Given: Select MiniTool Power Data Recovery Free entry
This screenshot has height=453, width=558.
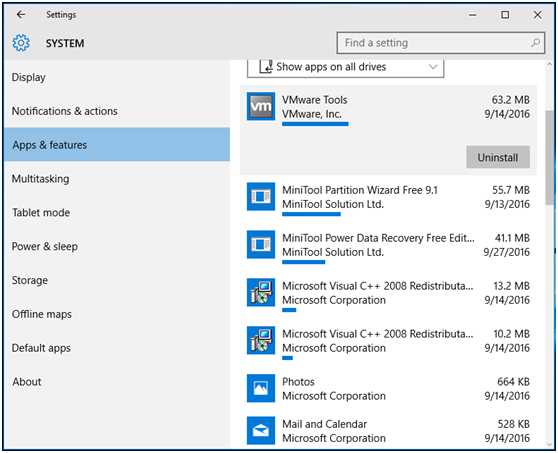Looking at the screenshot, I should [388, 246].
